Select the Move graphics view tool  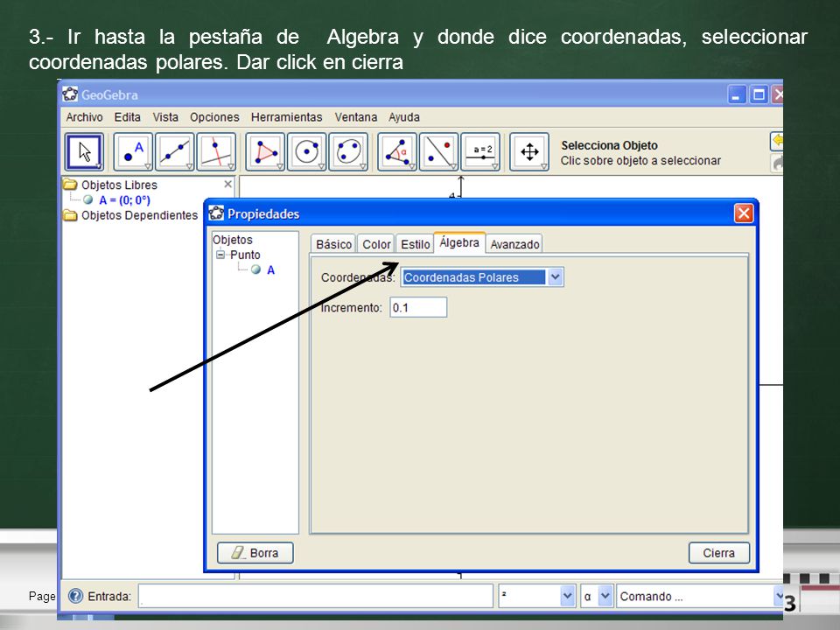pos(529,151)
